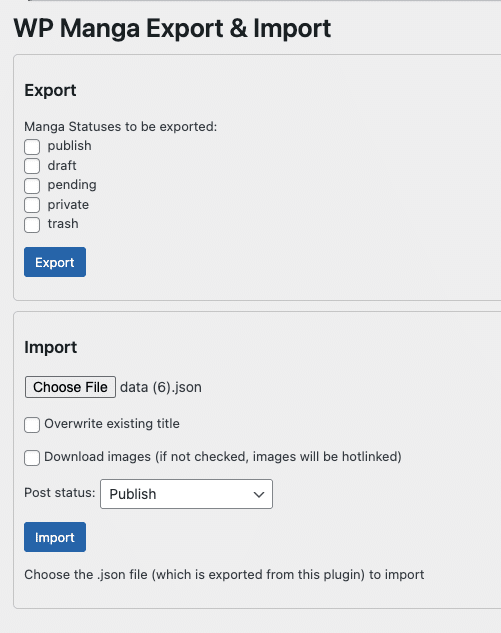Tick the pending status checkbox
The height and width of the screenshot is (633, 501).
32,186
